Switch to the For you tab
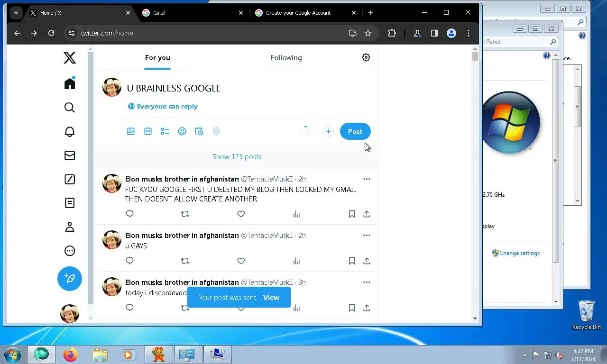The height and width of the screenshot is (364, 607). (x=157, y=58)
